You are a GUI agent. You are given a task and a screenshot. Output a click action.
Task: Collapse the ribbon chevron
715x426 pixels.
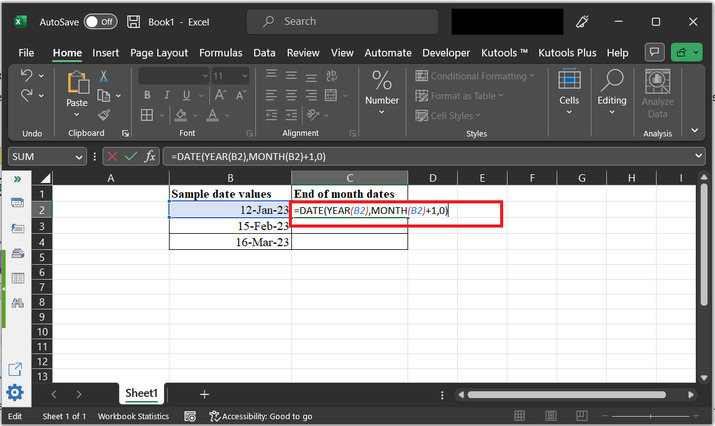coord(694,130)
